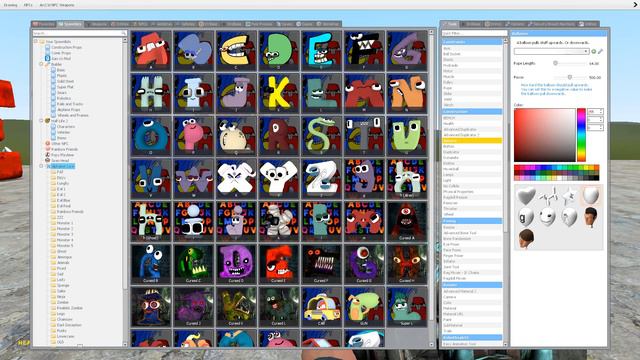Choose the star balloon model
The image size is (640, 360).
(x=569, y=196)
